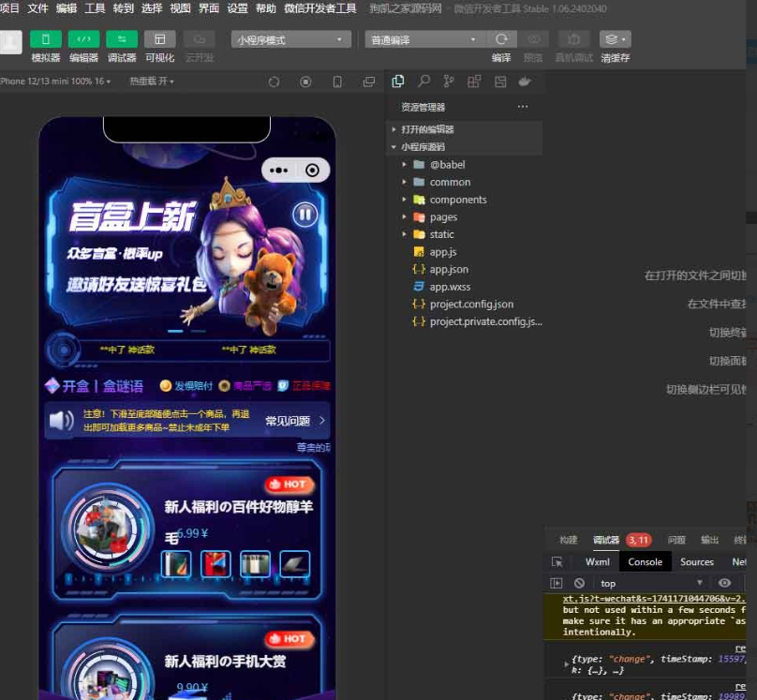Screen dimensions: 757x700
Task: Toggle the green simulator button
Action: pos(45,39)
